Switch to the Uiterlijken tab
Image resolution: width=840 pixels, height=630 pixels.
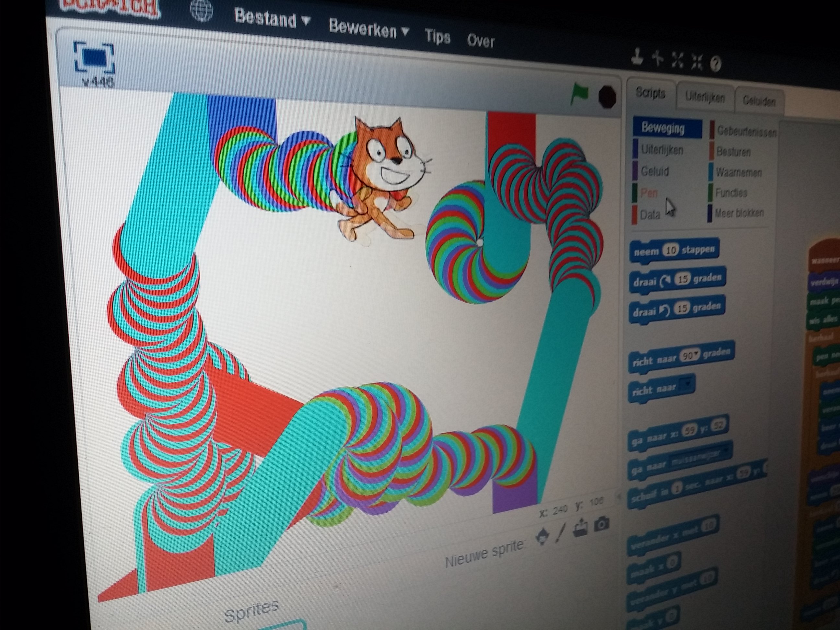pyautogui.click(x=705, y=98)
